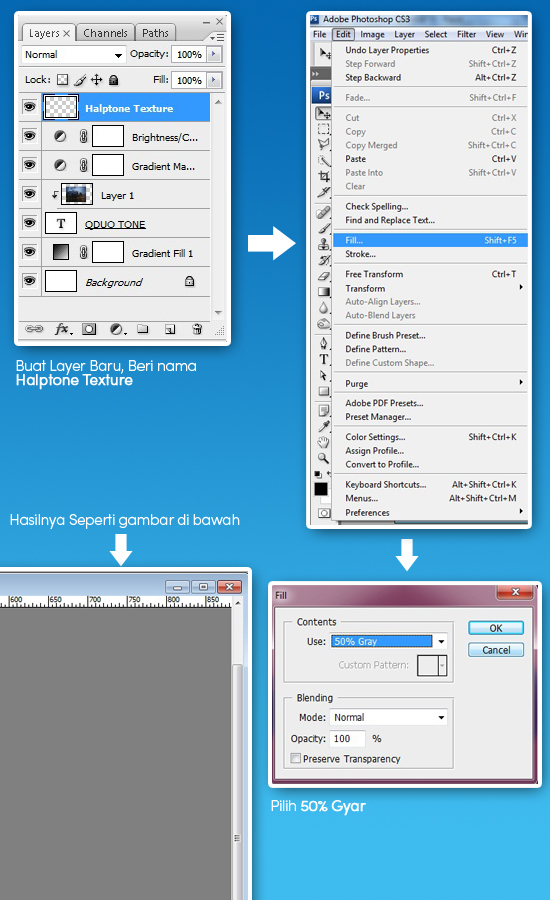Open the layer blend mode dropdown
This screenshot has width=550, height=900.
click(73, 55)
